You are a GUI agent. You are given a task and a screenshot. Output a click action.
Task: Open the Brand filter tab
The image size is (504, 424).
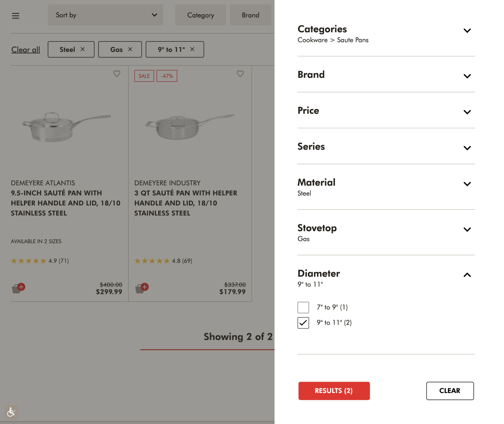[x=250, y=15]
